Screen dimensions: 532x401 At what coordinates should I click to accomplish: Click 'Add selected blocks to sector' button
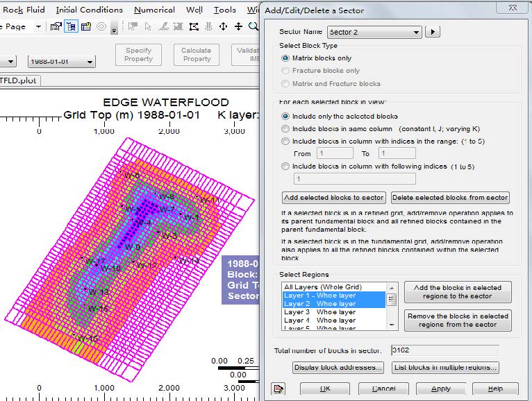334,198
